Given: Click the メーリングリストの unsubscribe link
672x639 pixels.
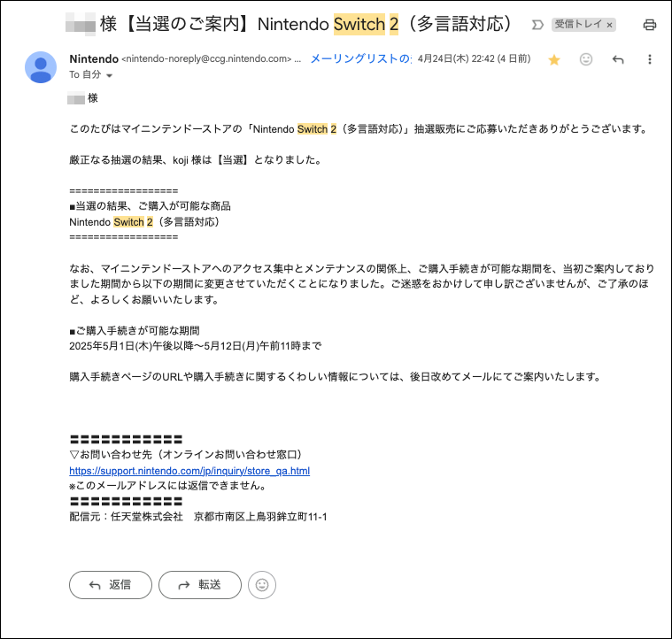Looking at the screenshot, I should point(360,58).
